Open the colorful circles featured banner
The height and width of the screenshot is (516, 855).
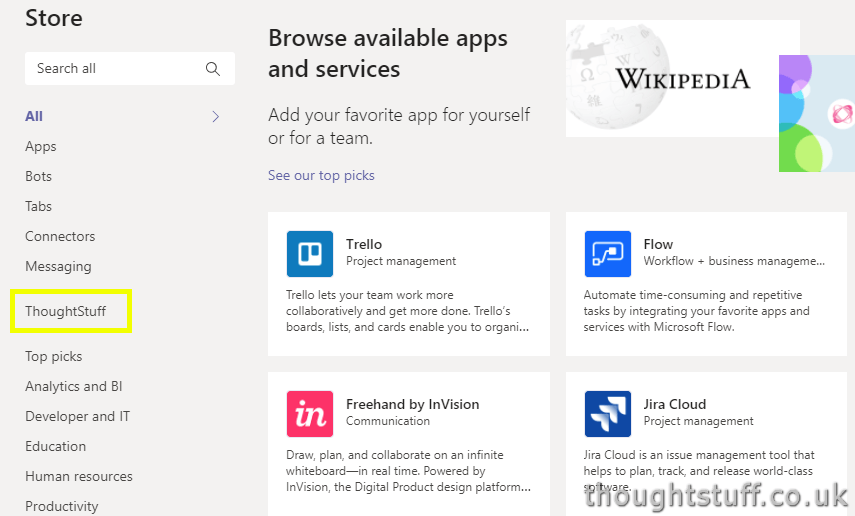(x=817, y=113)
